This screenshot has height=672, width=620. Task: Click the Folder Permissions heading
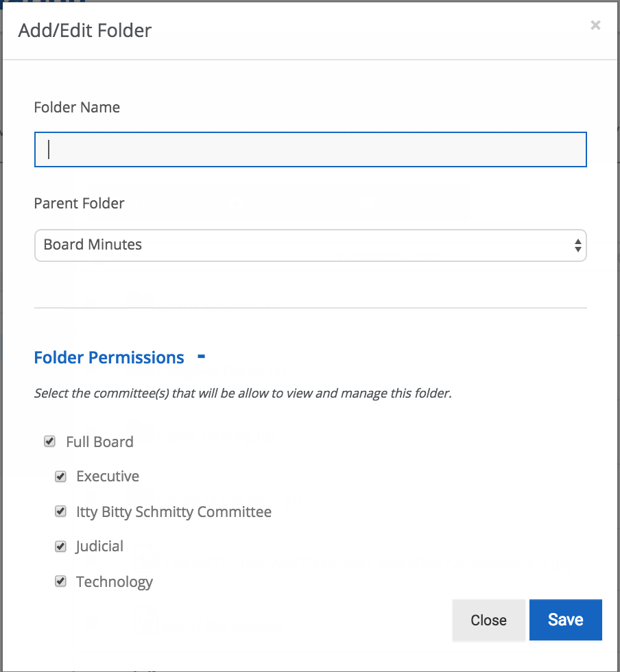pos(109,357)
